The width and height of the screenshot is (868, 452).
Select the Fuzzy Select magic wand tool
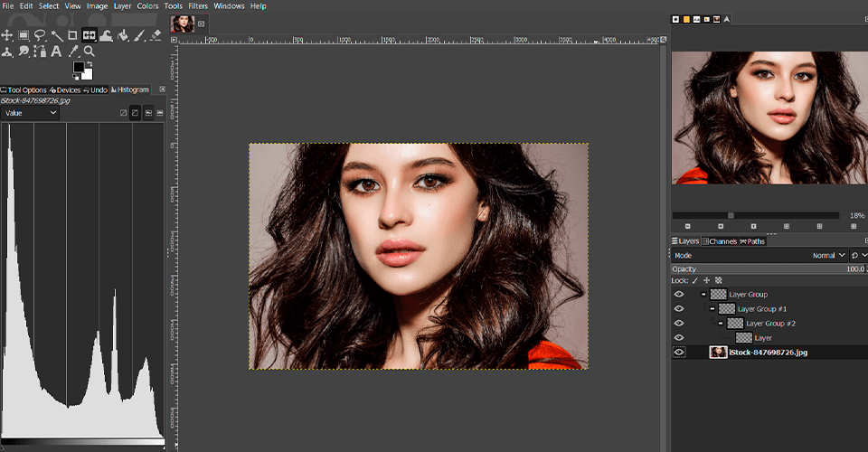[x=57, y=35]
